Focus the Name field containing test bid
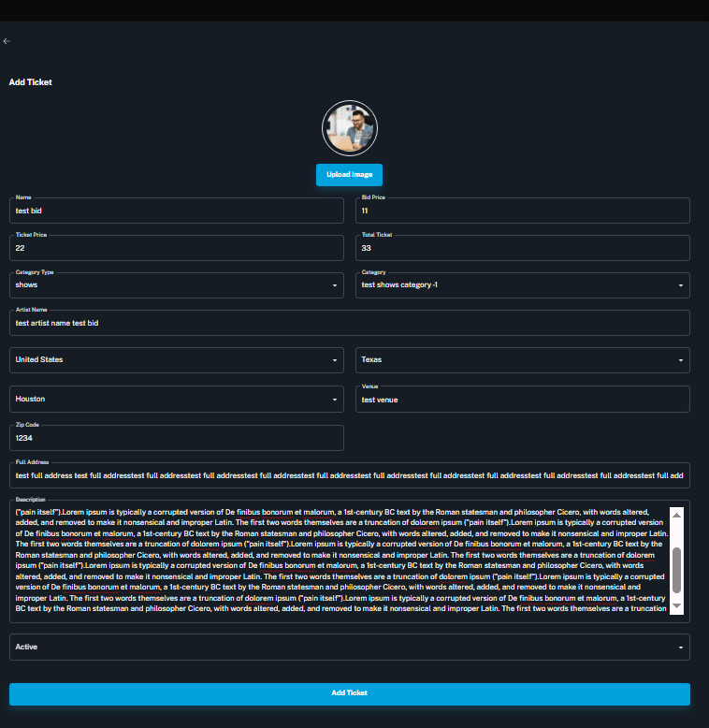This screenshot has height=728, width=709. [177, 211]
